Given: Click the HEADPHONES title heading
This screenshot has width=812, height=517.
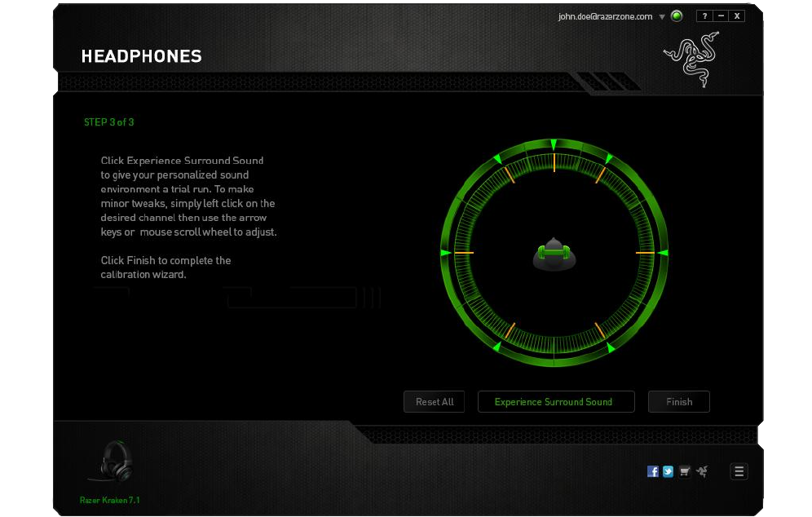Looking at the screenshot, I should [141, 56].
